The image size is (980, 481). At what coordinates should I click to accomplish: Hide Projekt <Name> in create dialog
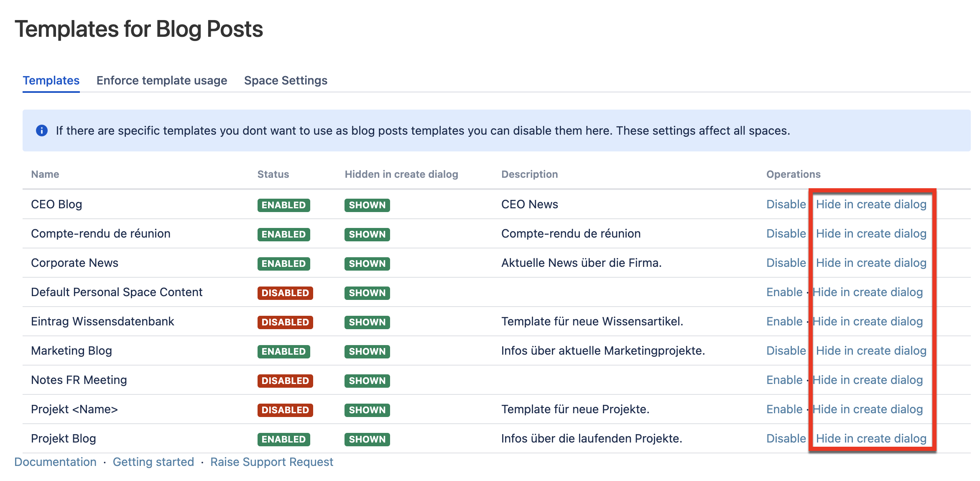[867, 409]
